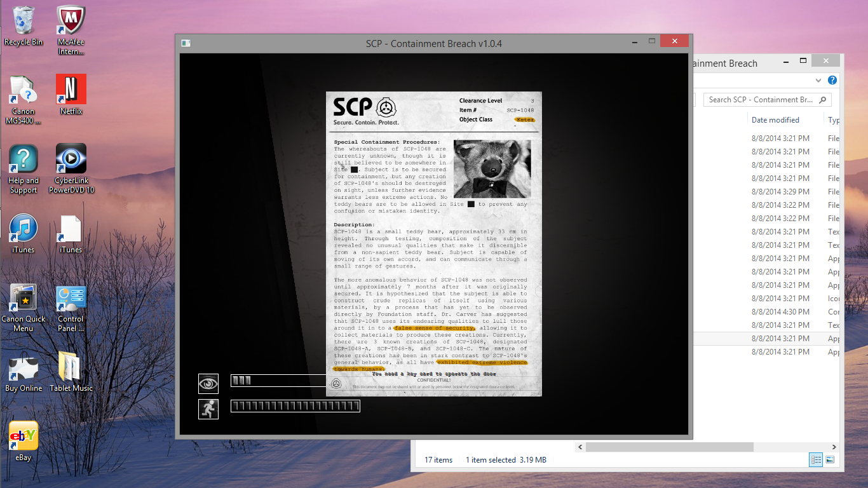Maximize the SCP - Containment Breach game window
This screenshot has height=488, width=868.
653,42
